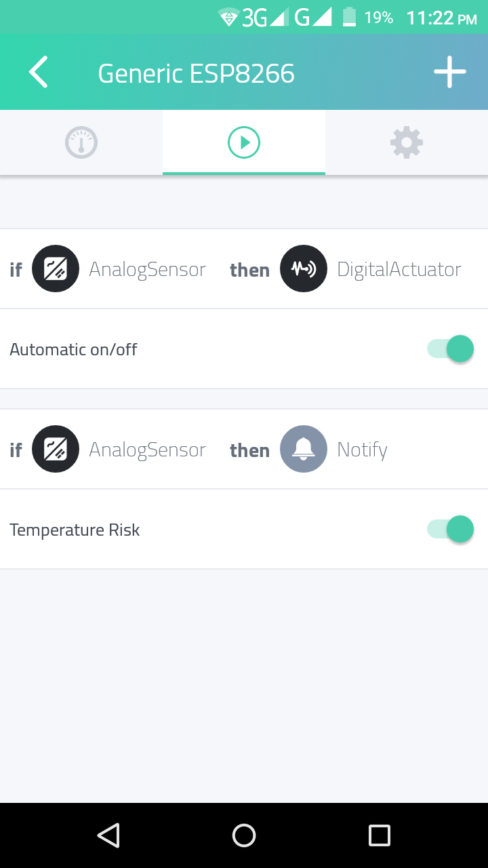Disable the Automatic on/off toggle
The width and height of the screenshot is (488, 868).
[x=450, y=349]
